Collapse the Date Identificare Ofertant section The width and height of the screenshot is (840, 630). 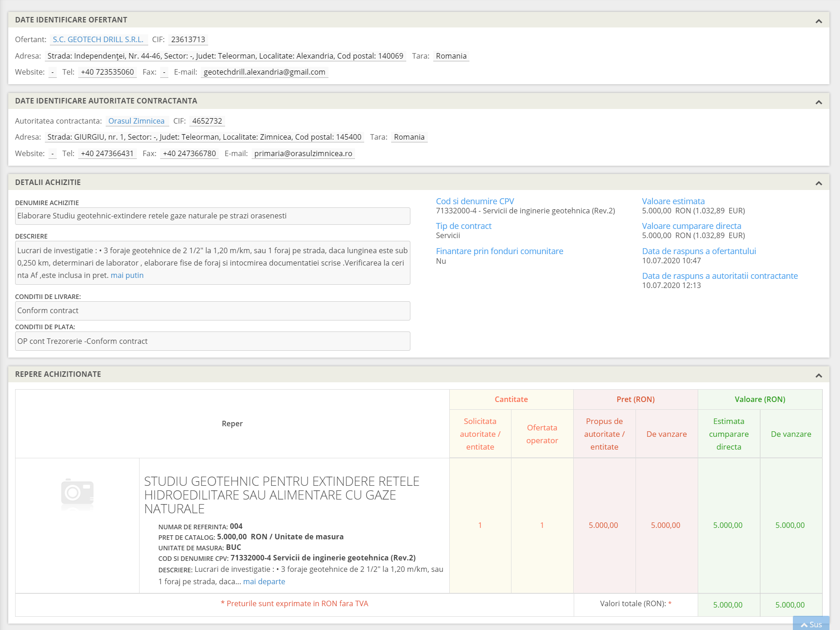(818, 21)
